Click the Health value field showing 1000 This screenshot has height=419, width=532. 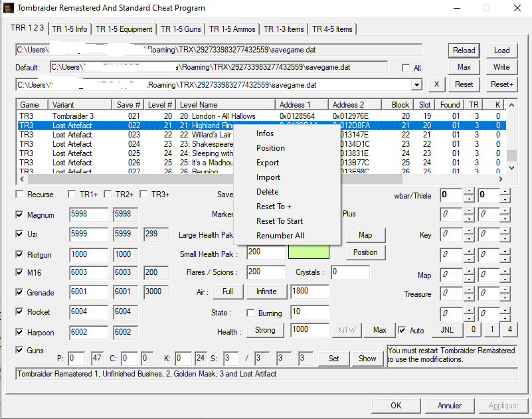[x=310, y=330]
